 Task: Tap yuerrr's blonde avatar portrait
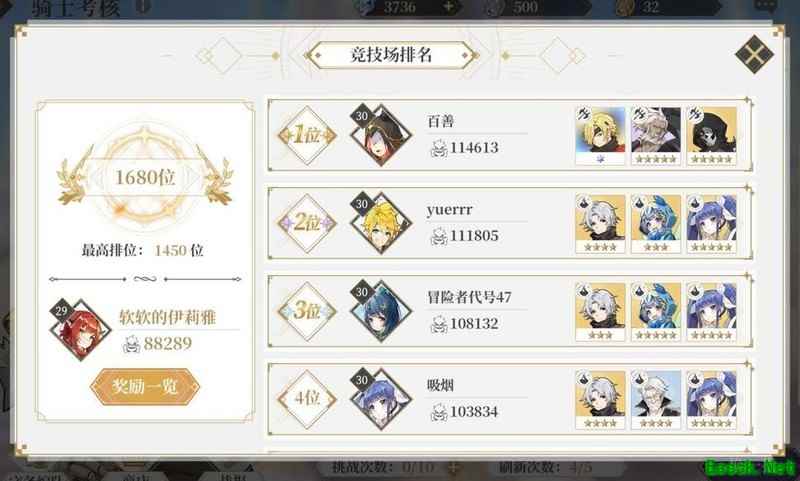coord(381,223)
